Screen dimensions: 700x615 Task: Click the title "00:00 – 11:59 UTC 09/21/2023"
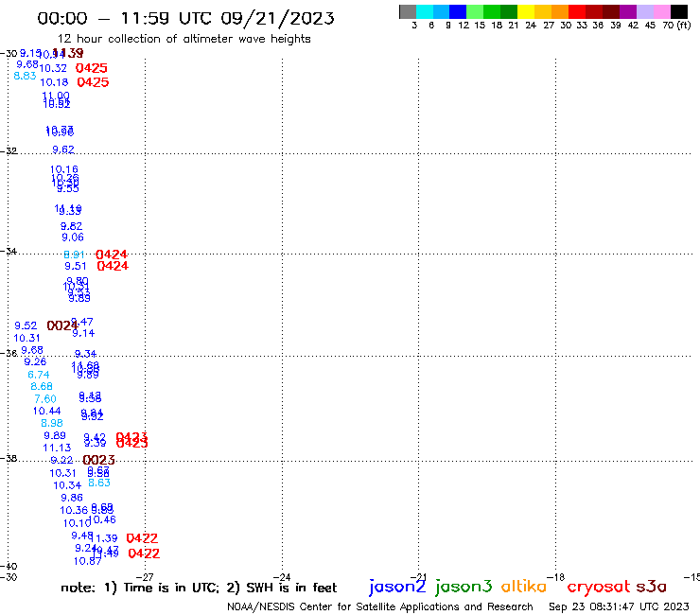(x=185, y=18)
